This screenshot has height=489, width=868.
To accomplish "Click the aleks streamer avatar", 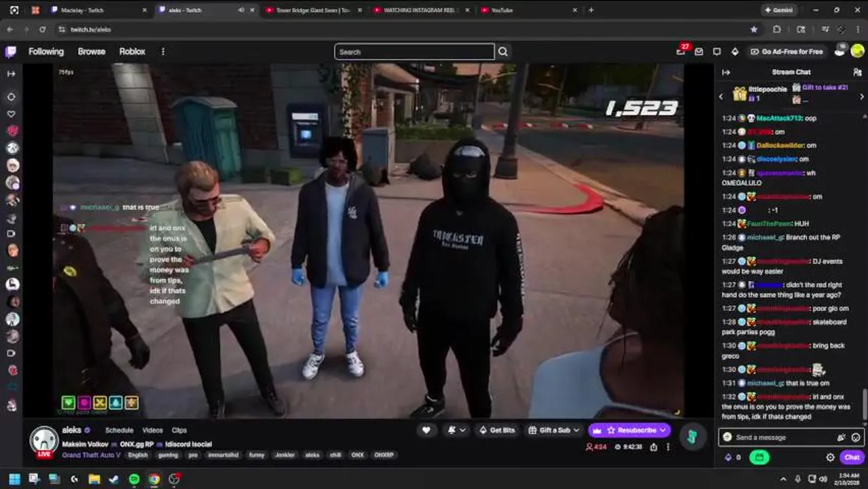I will click(43, 441).
